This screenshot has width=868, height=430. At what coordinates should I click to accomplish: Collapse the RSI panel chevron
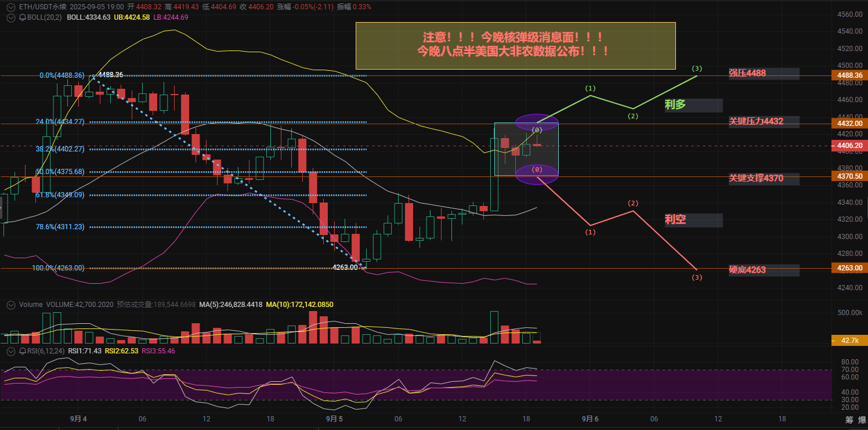12,351
